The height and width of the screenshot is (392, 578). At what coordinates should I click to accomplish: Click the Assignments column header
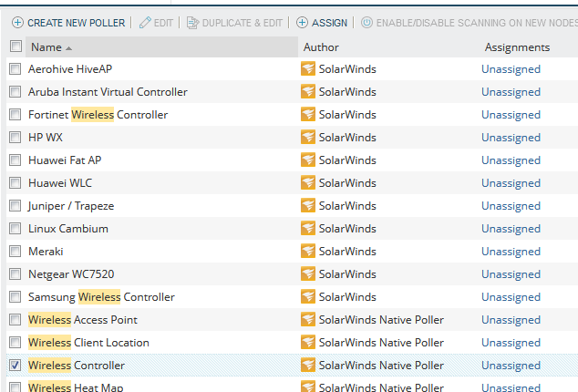tap(517, 47)
